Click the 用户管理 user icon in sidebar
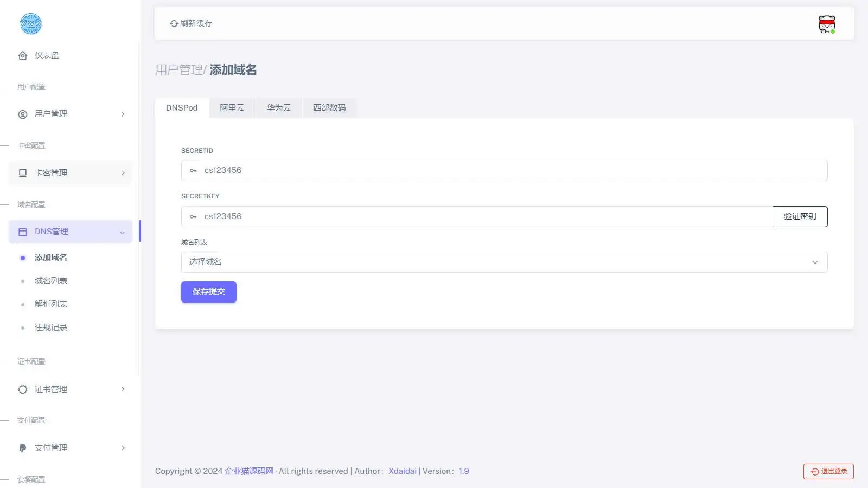Screen dimensions: 868x488 [23, 114]
